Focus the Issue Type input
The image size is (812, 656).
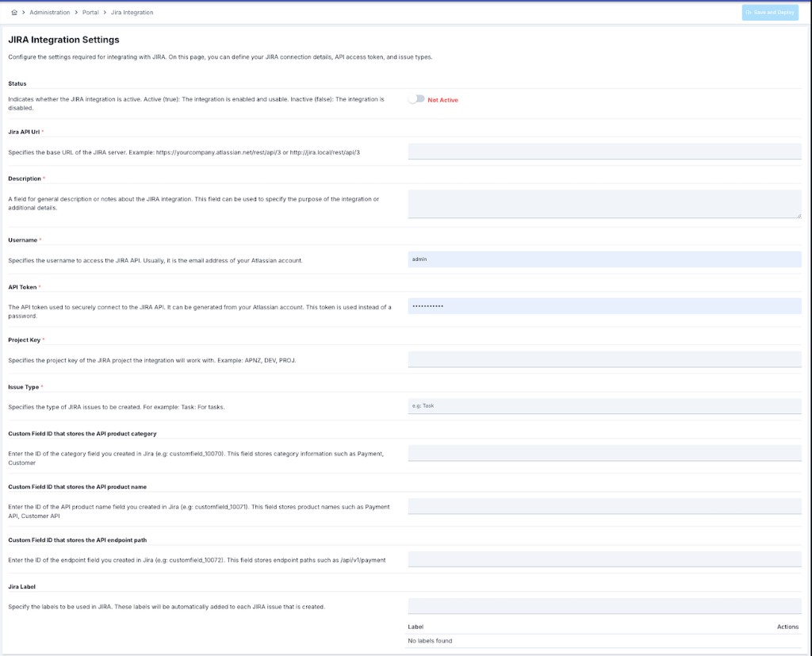(604, 405)
